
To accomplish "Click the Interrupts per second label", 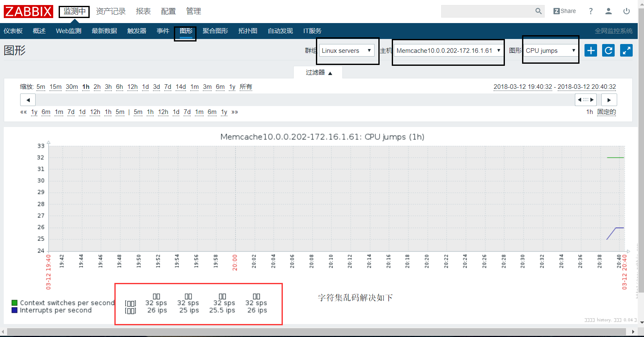I will click(x=56, y=310).
